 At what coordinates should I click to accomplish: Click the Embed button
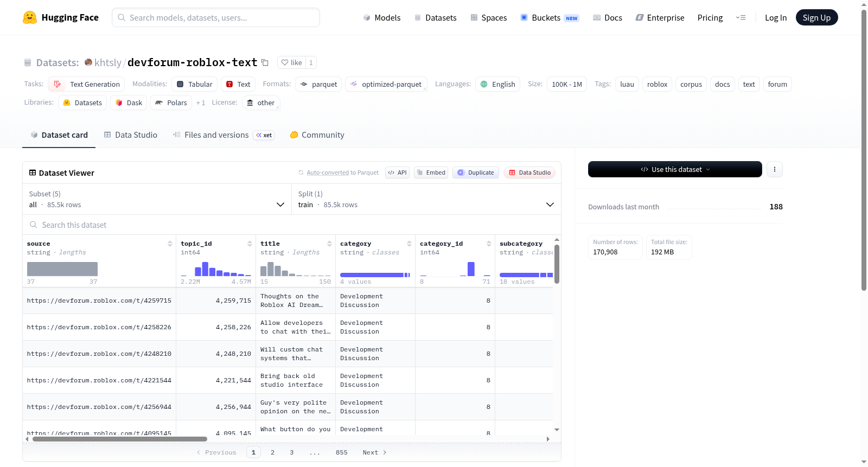pos(431,172)
